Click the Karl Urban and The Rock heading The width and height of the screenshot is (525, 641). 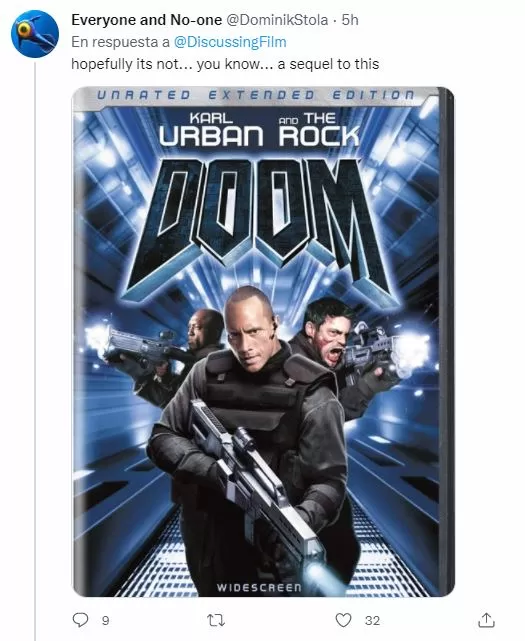click(259, 130)
